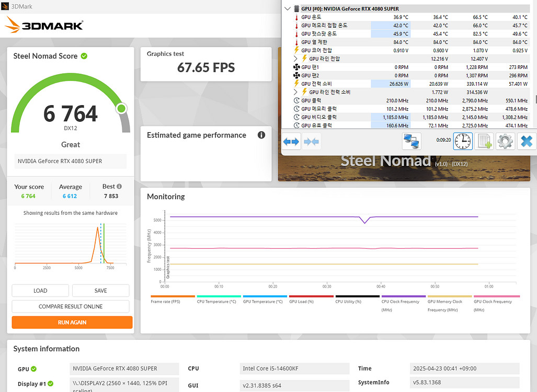The height and width of the screenshot is (392, 537).
Task: Open HWiNFO sensor settings gear icon
Action: coord(505,141)
